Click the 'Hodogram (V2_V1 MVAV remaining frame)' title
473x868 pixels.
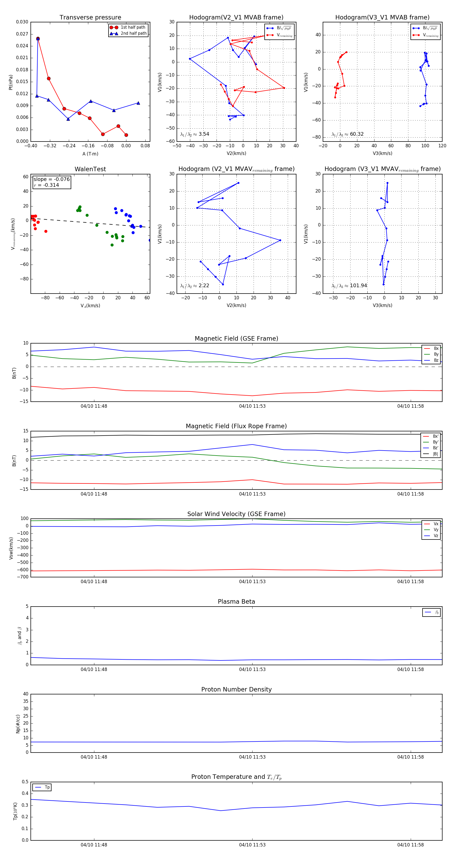click(x=236, y=169)
